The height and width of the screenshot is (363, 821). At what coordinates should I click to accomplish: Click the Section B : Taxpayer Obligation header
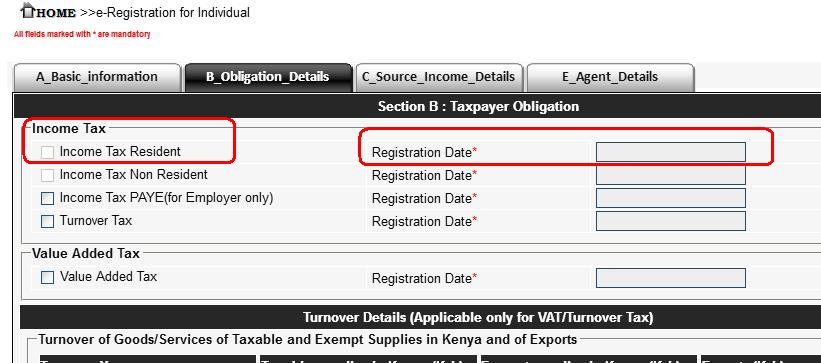point(478,107)
